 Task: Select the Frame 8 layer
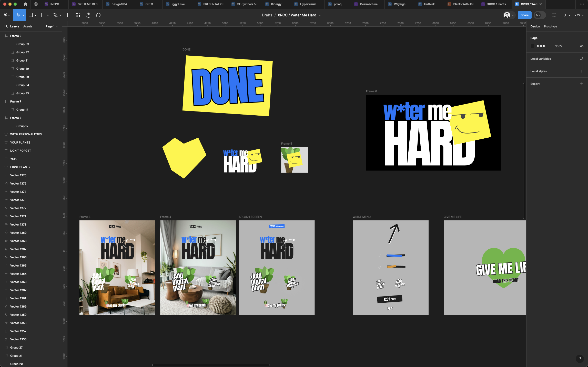[x=16, y=36]
